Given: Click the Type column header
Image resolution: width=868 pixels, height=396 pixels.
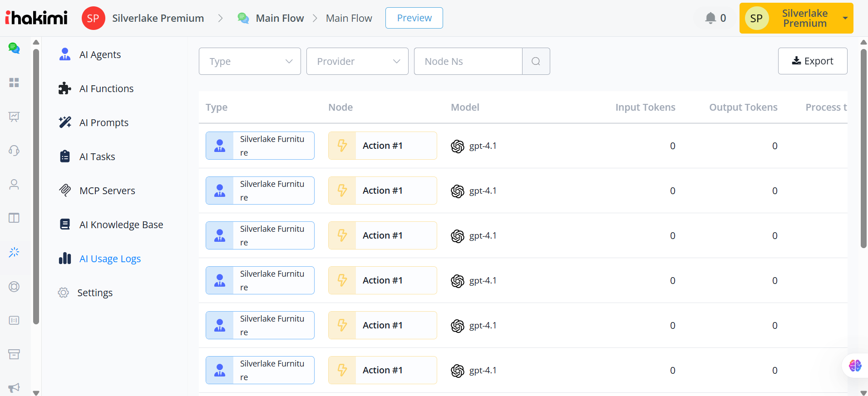Looking at the screenshot, I should point(217,108).
